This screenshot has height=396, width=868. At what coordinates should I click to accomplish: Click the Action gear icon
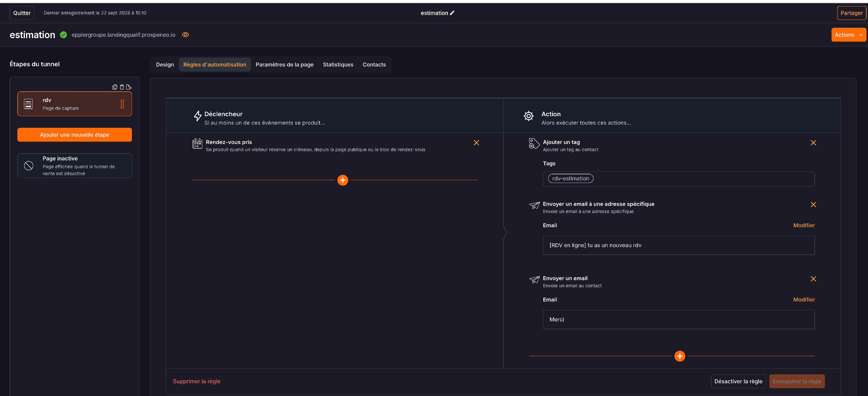[x=529, y=116]
